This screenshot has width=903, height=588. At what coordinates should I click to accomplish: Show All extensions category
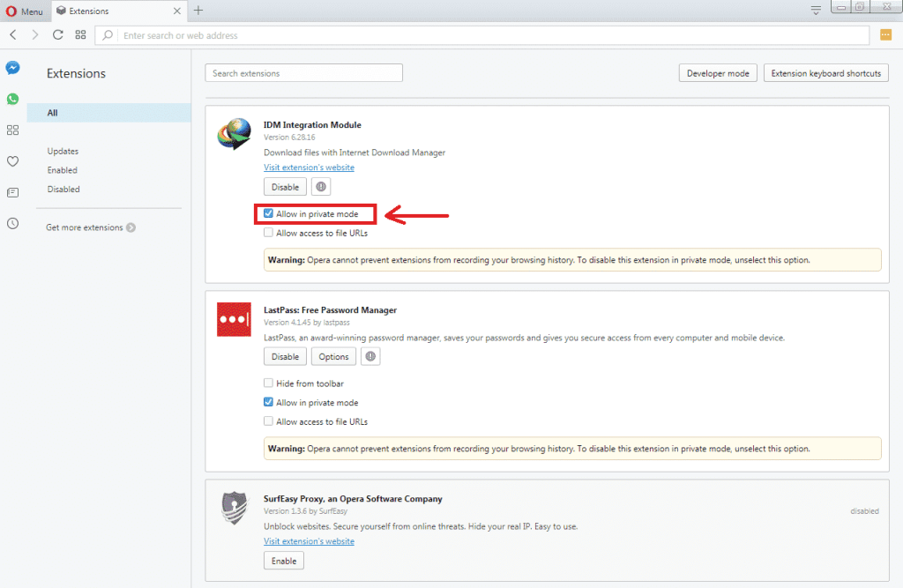(x=108, y=113)
